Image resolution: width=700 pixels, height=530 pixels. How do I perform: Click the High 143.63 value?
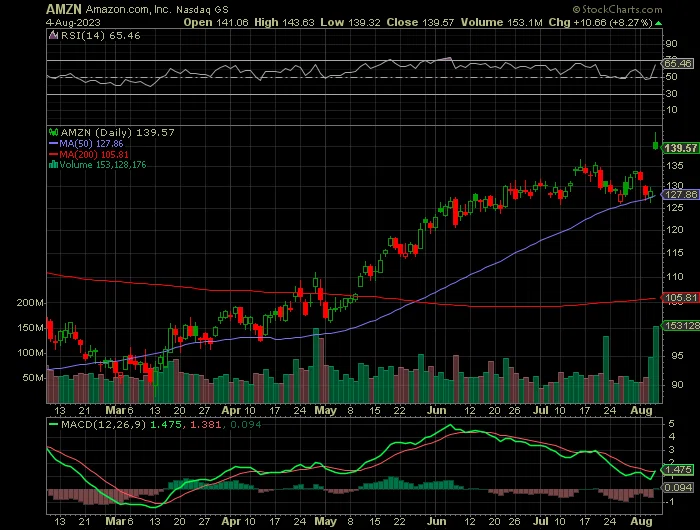tap(284, 22)
